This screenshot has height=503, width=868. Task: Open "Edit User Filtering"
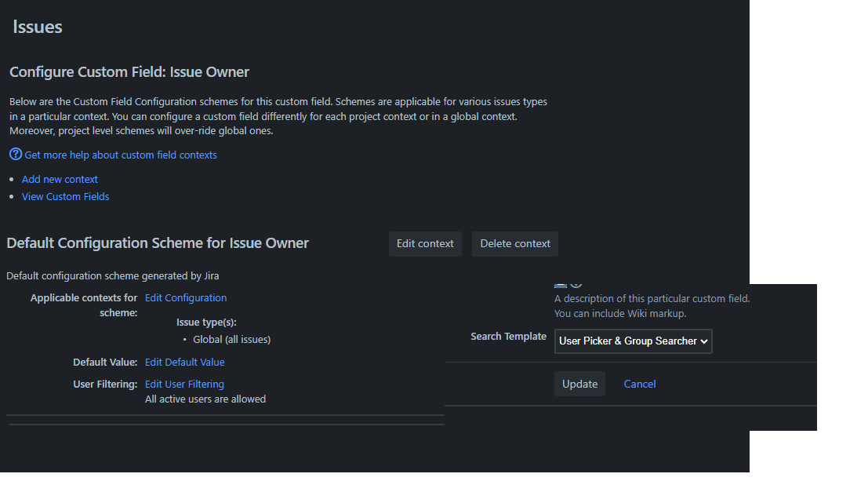(x=183, y=384)
